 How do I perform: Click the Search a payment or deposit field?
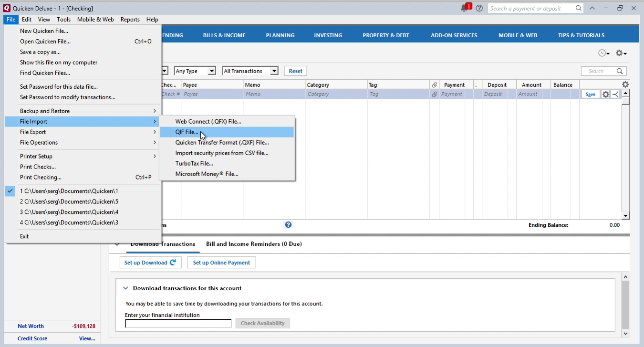[531, 8]
